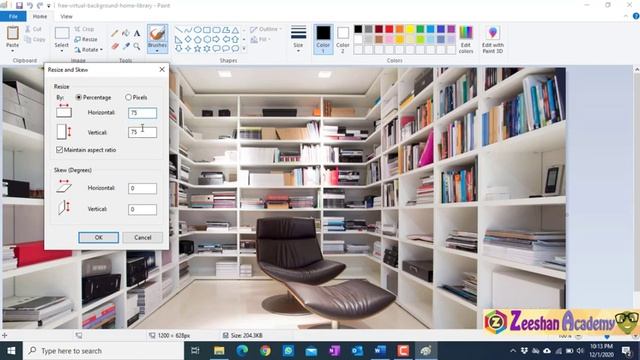Screen dimensions: 640x360
Task: Open Microsoft Edge from taskbar
Action: coord(242,351)
